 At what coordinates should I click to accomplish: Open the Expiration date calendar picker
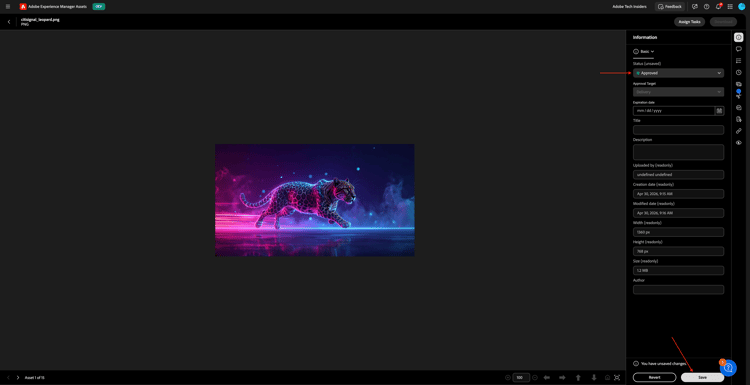[719, 110]
